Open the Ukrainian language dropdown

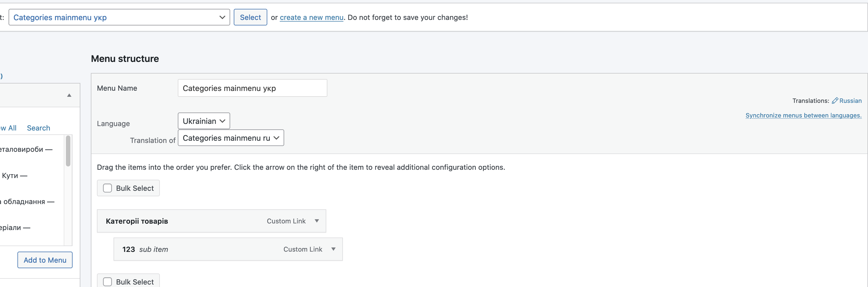point(204,121)
